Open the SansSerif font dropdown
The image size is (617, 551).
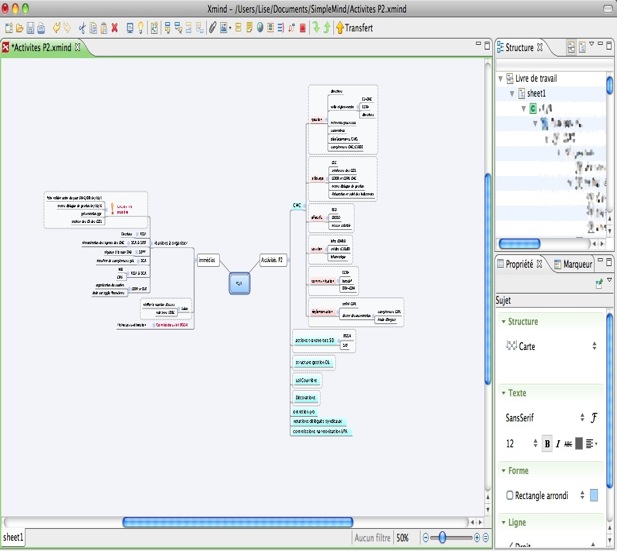click(x=582, y=417)
